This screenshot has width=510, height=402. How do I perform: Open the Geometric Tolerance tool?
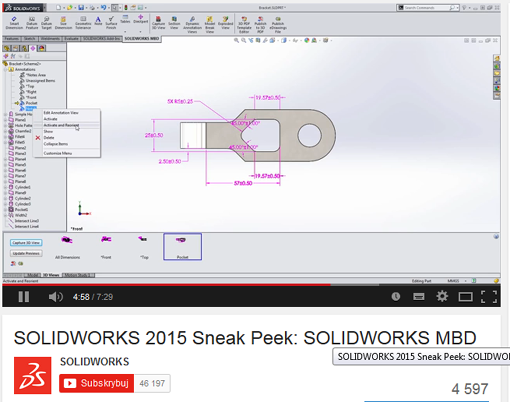click(83, 23)
